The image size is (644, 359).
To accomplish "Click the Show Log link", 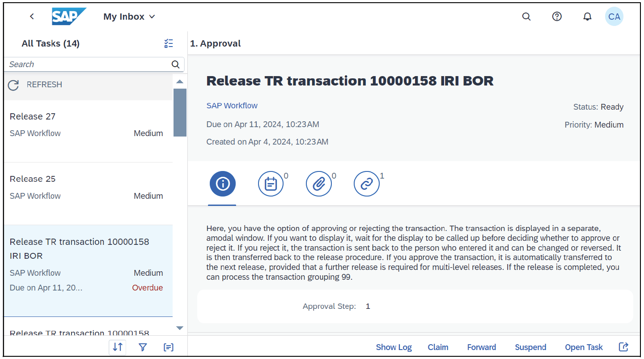I will (394, 347).
